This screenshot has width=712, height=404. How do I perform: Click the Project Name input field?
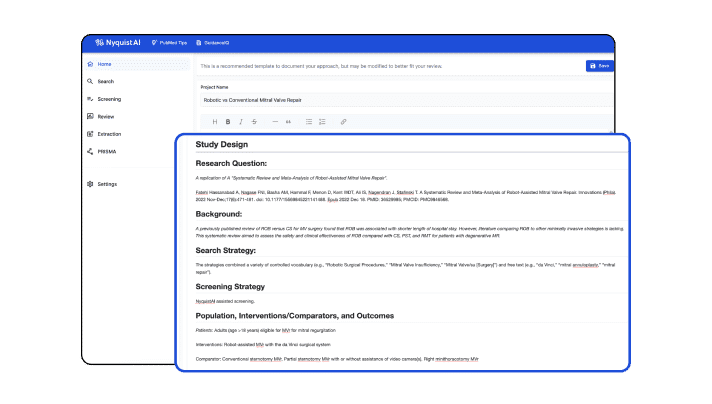click(400, 100)
